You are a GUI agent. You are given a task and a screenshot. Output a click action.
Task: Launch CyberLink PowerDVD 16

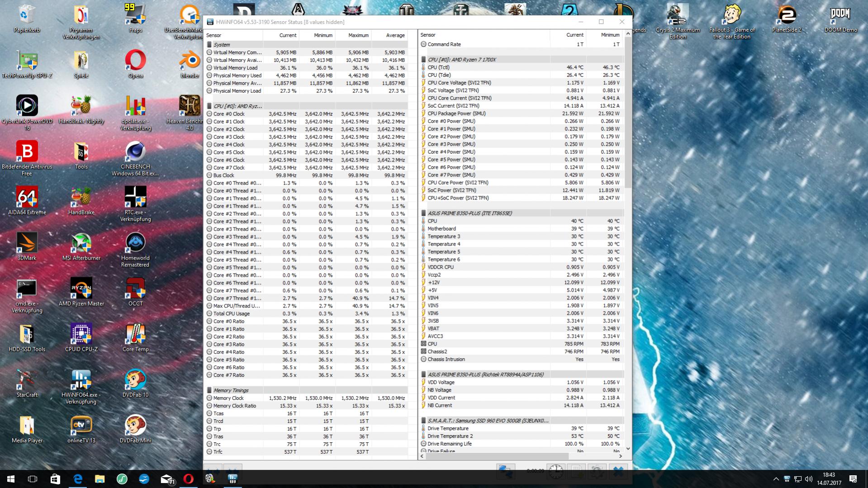(27, 113)
